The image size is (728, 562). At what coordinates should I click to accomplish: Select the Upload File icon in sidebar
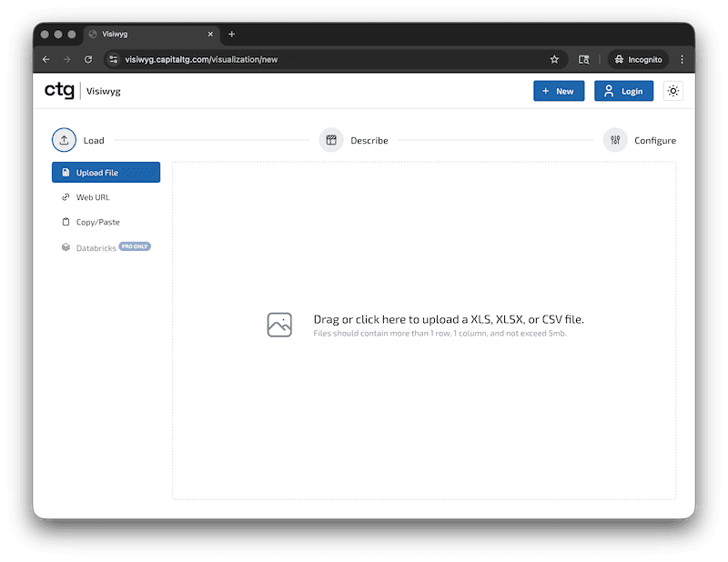66,172
